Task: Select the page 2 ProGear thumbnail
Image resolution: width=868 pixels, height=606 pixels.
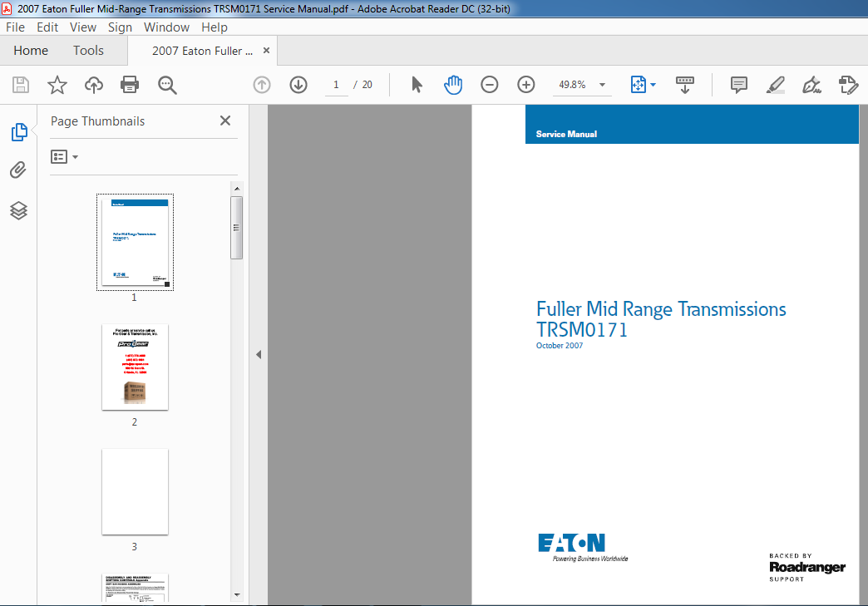Action: click(135, 367)
